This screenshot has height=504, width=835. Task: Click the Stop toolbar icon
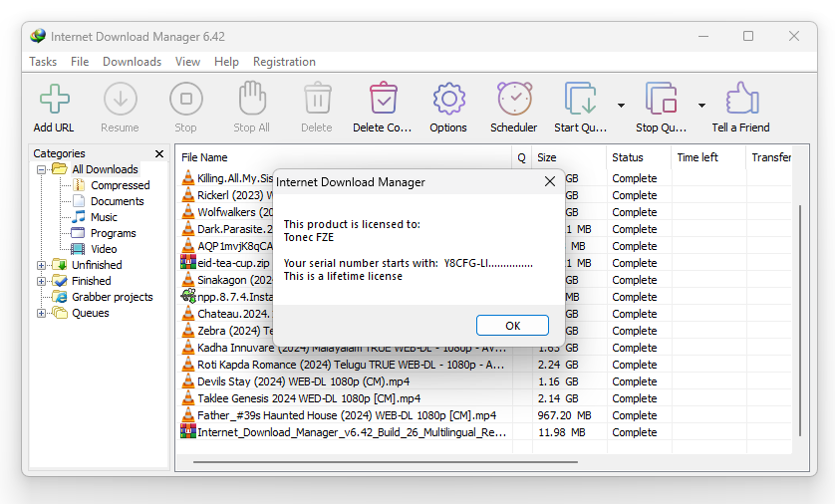[186, 99]
